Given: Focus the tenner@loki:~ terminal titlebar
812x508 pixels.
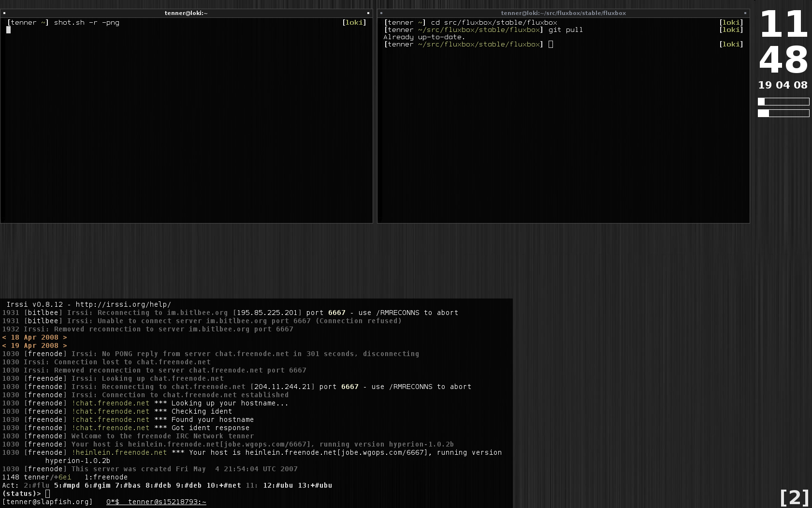Looking at the screenshot, I should click(186, 13).
